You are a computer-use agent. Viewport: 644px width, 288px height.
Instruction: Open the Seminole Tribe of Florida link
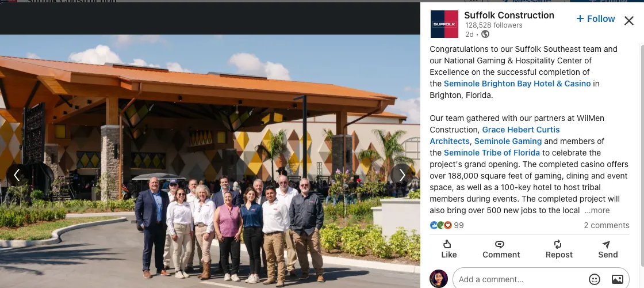492,153
